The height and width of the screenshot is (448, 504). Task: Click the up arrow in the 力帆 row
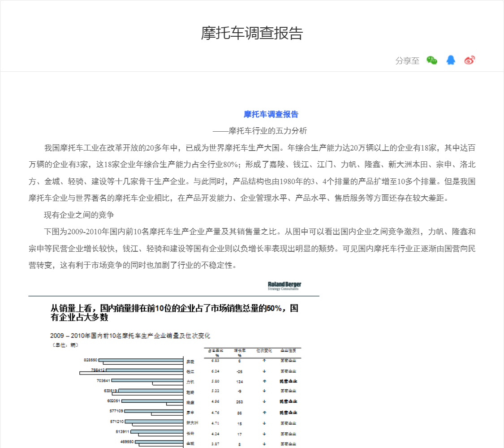click(264, 381)
